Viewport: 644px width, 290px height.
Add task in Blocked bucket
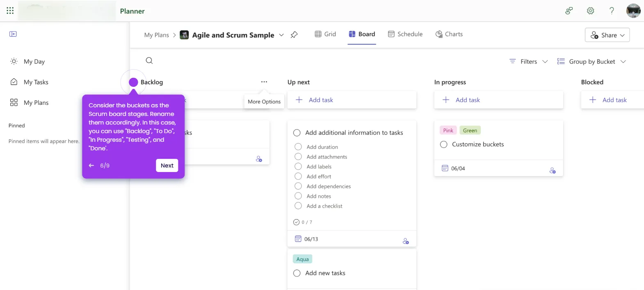point(613,100)
